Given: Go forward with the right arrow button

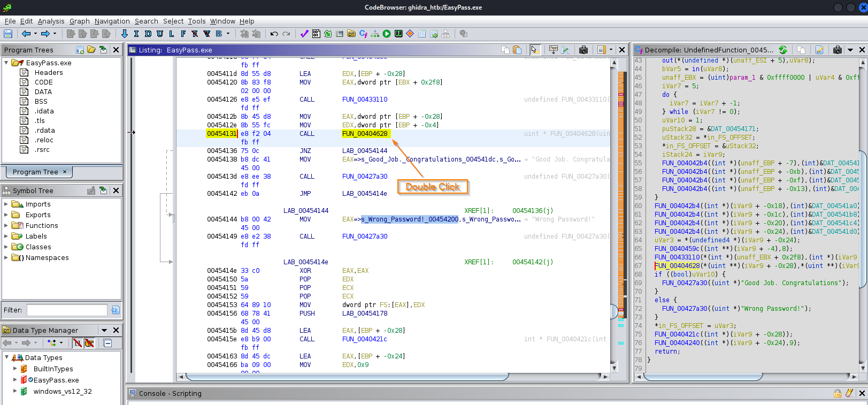Looking at the screenshot, I should tap(45, 34).
